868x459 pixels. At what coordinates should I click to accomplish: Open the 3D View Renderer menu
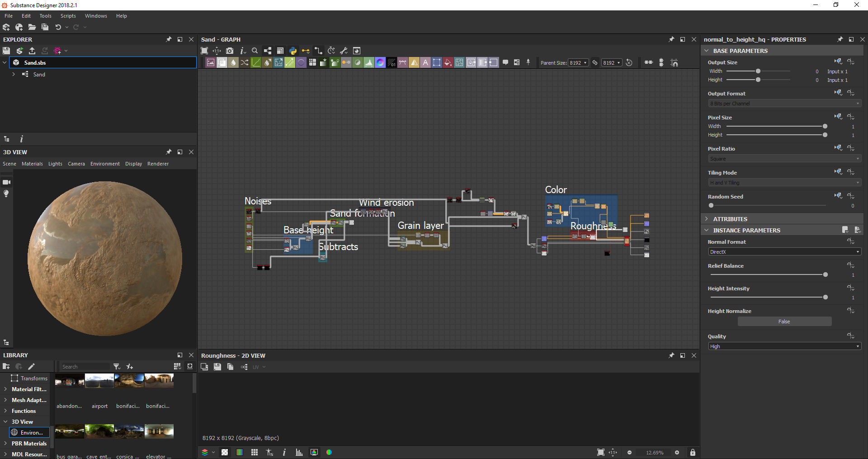pos(158,164)
